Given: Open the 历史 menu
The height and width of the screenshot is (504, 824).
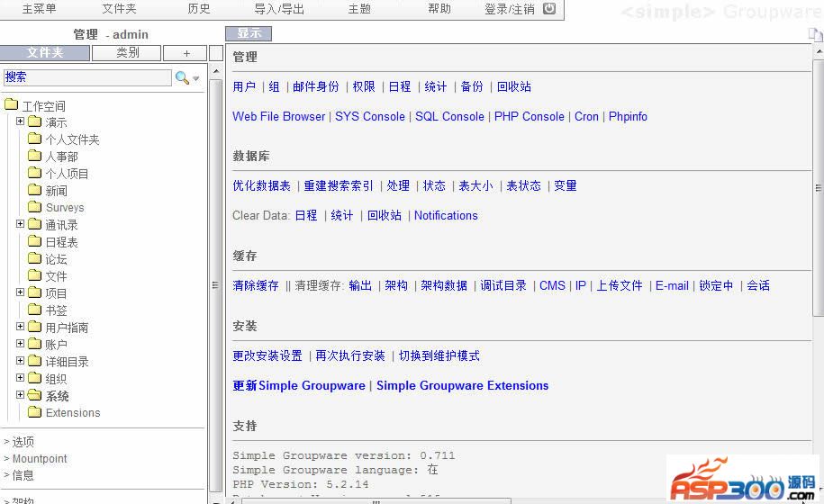Looking at the screenshot, I should point(199,8).
